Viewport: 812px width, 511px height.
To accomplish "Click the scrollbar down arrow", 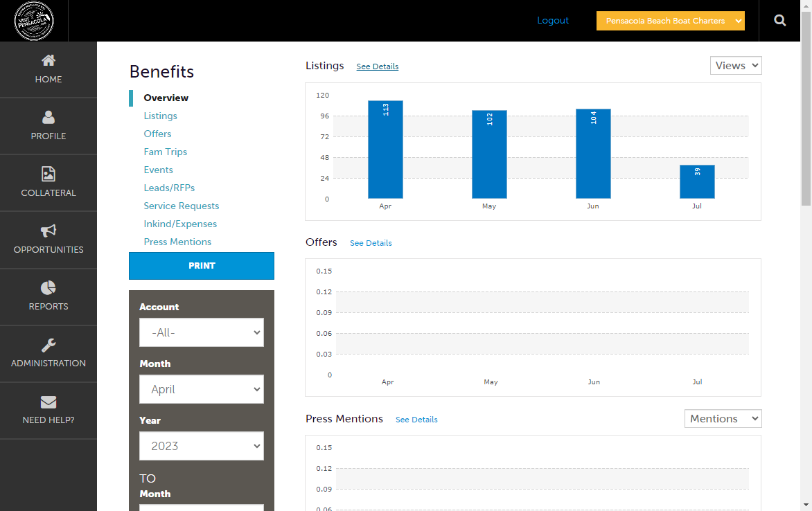I will 806,505.
